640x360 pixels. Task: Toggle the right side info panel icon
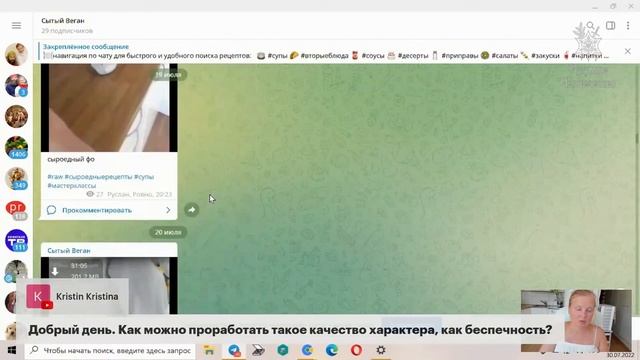click(610, 26)
